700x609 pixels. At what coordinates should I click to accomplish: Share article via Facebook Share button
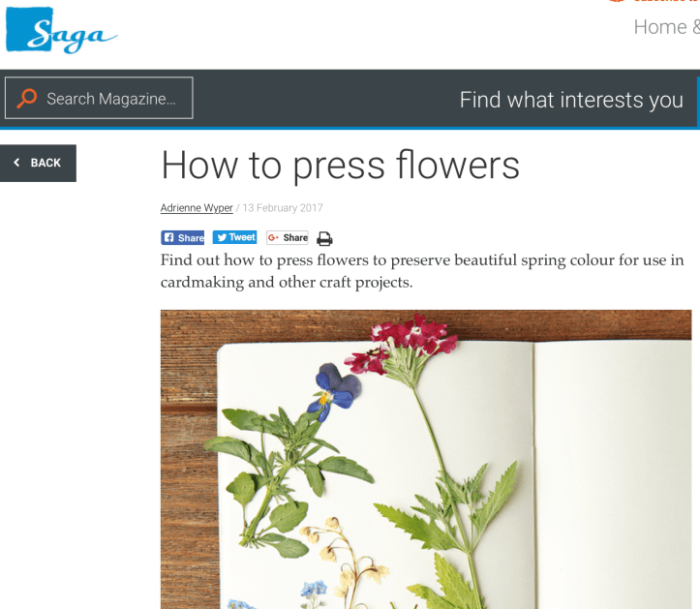[183, 237]
